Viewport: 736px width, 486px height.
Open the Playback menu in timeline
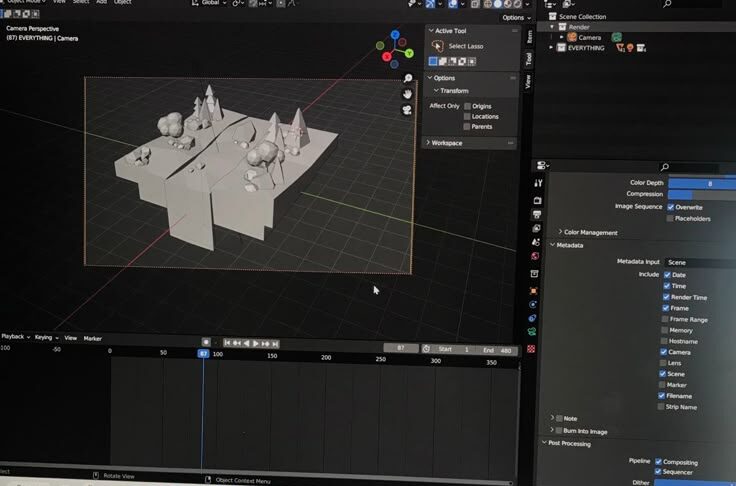point(14,338)
